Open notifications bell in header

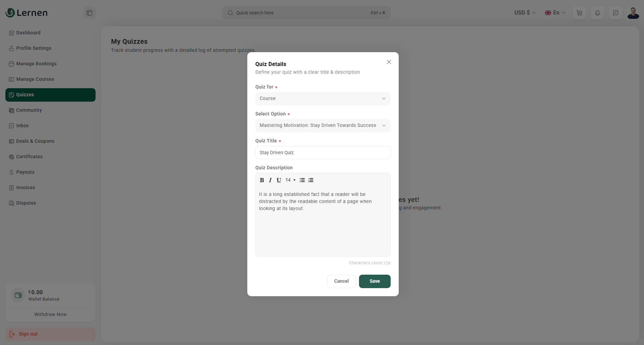[x=598, y=13]
